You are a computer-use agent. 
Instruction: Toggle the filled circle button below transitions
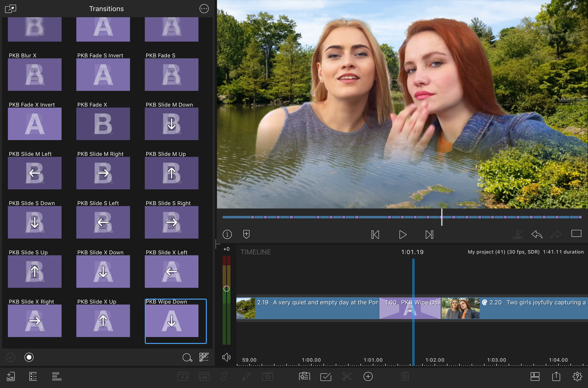29,357
